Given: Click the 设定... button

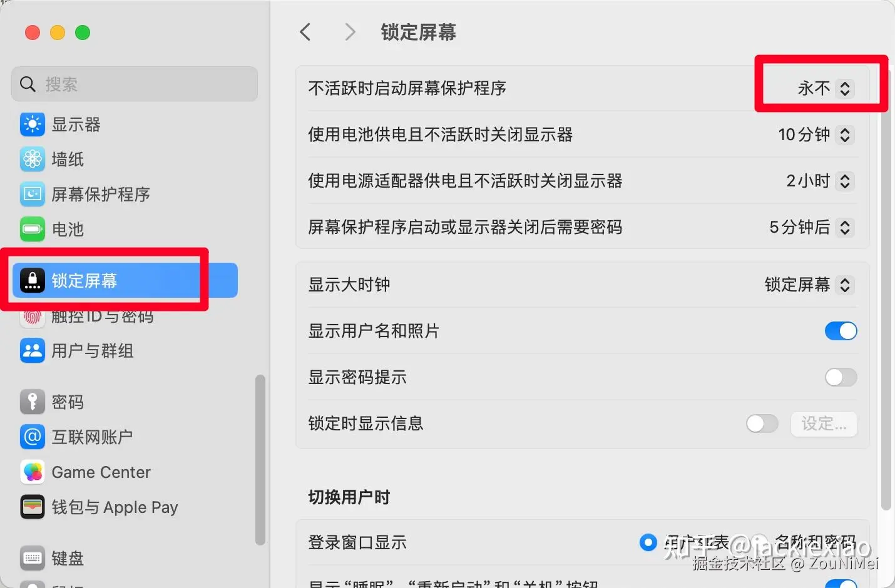Looking at the screenshot, I should (x=824, y=423).
